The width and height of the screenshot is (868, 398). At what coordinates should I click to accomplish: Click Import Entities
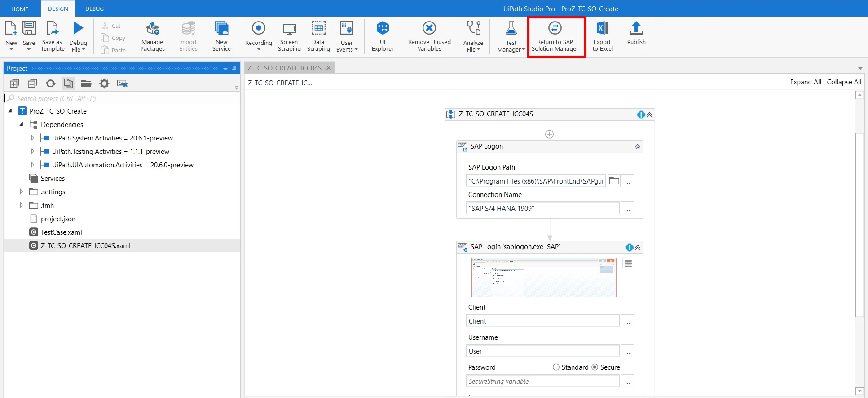tap(188, 36)
